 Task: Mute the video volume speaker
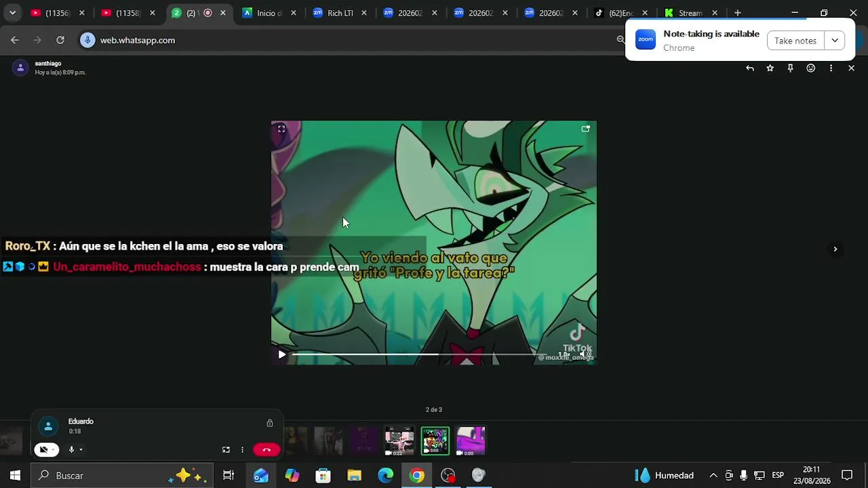[x=586, y=354]
